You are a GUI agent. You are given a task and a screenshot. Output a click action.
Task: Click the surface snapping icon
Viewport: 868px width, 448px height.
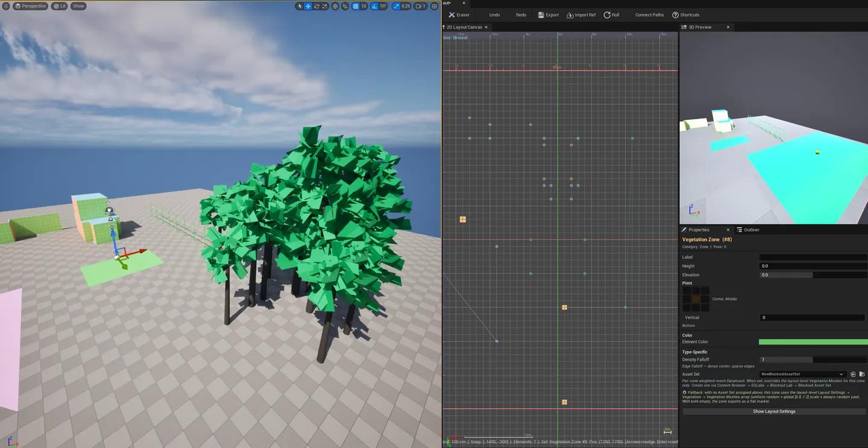pos(345,6)
